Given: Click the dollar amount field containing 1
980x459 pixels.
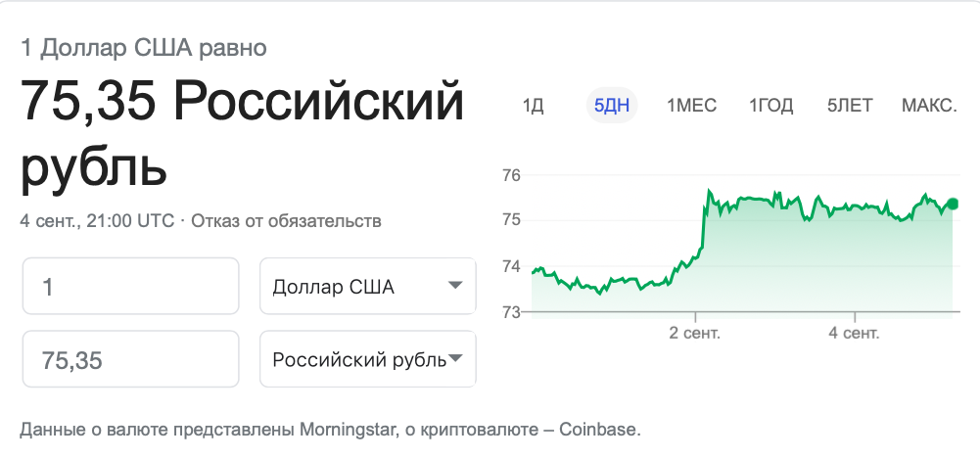Looking at the screenshot, I should click(130, 286).
